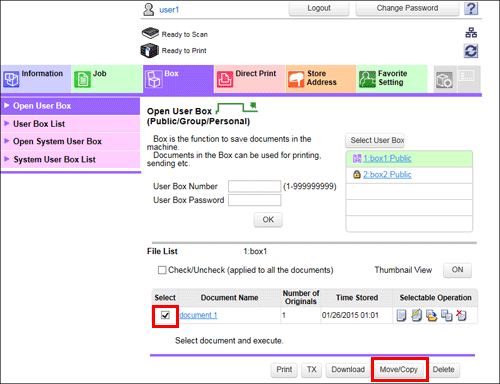Image resolution: width=500 pixels, height=384 pixels.
Task: Open the 2:box2:Public link
Action: pos(387,175)
